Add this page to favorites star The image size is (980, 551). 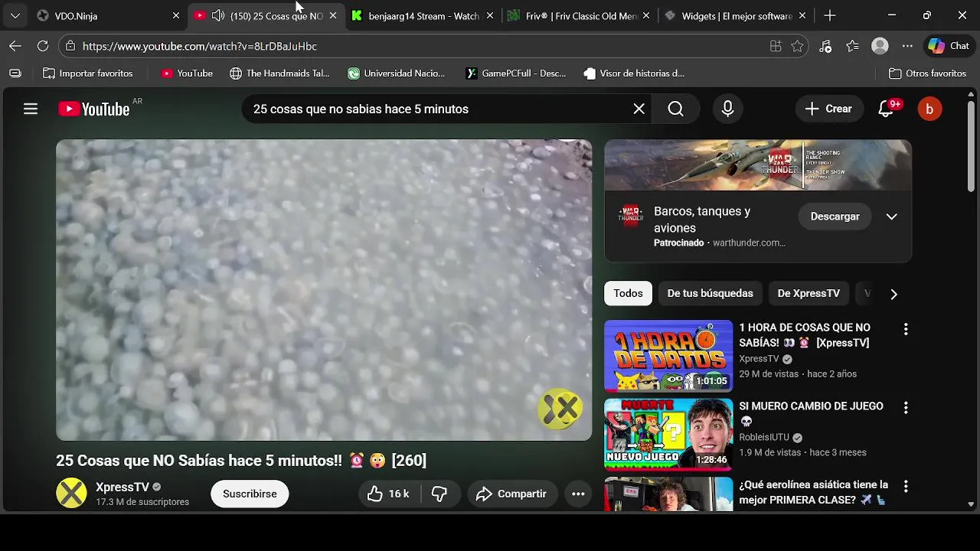[797, 46]
